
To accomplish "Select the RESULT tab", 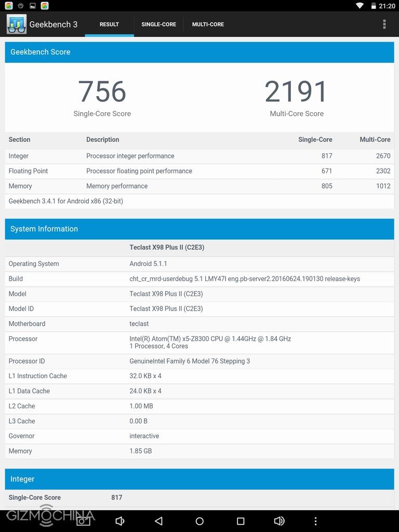I will [x=109, y=24].
